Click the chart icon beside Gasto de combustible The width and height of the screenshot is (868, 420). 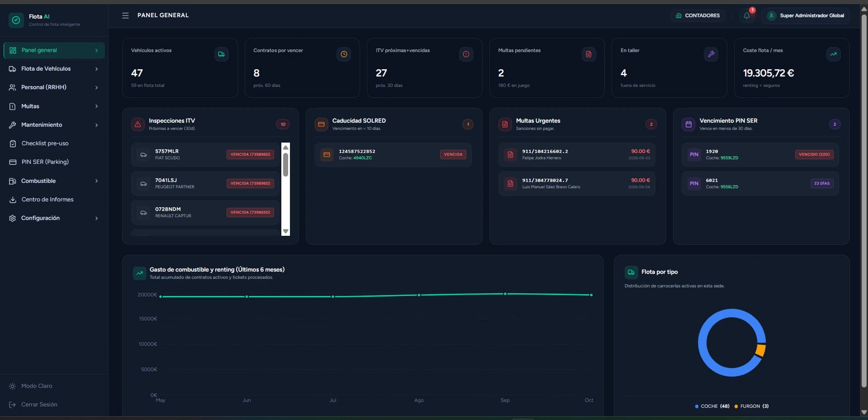coord(139,273)
